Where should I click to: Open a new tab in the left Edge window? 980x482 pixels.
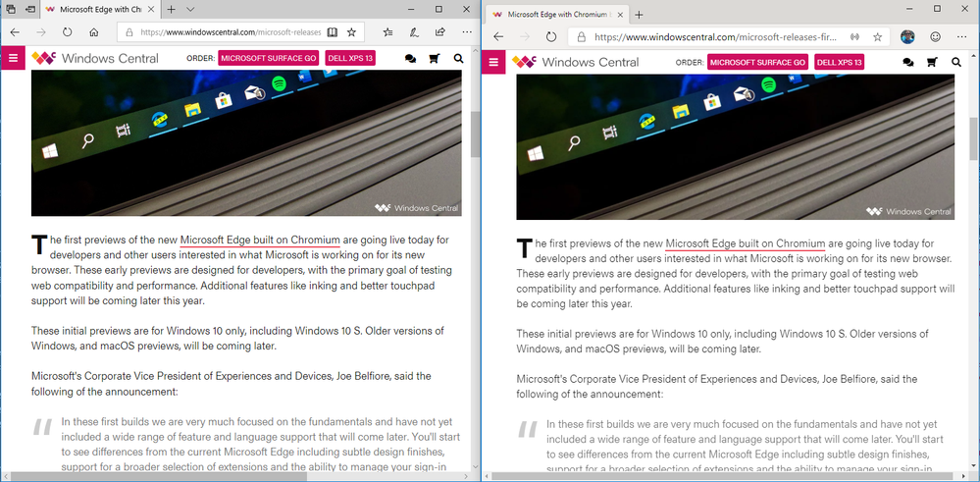172,10
